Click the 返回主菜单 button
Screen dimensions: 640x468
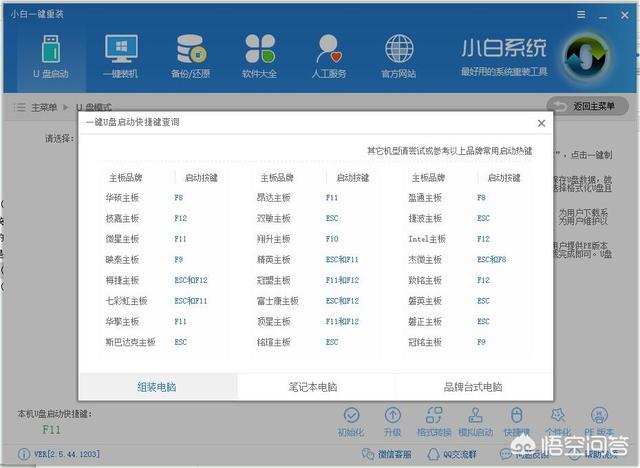point(587,106)
